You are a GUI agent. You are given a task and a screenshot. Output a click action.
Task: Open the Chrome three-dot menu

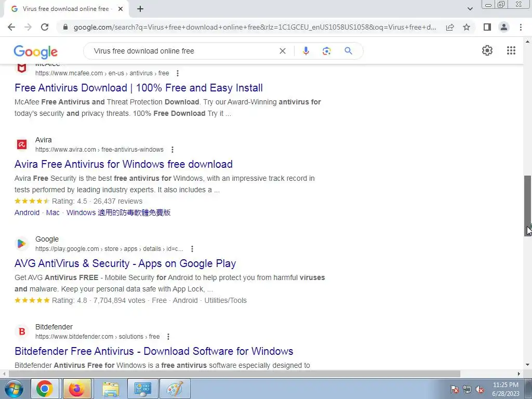pos(521,27)
